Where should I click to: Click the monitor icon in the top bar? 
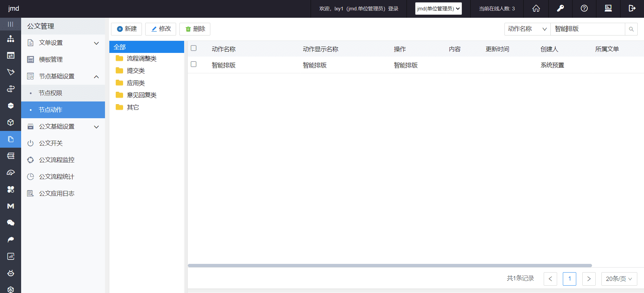608,9
